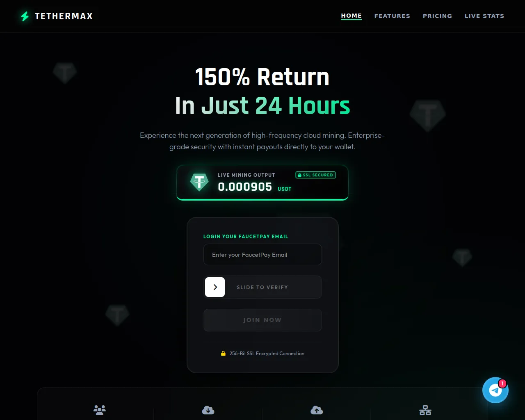This screenshot has width=525, height=420.
Task: Click the red notification badge on Telegram button
Action: pos(502,383)
